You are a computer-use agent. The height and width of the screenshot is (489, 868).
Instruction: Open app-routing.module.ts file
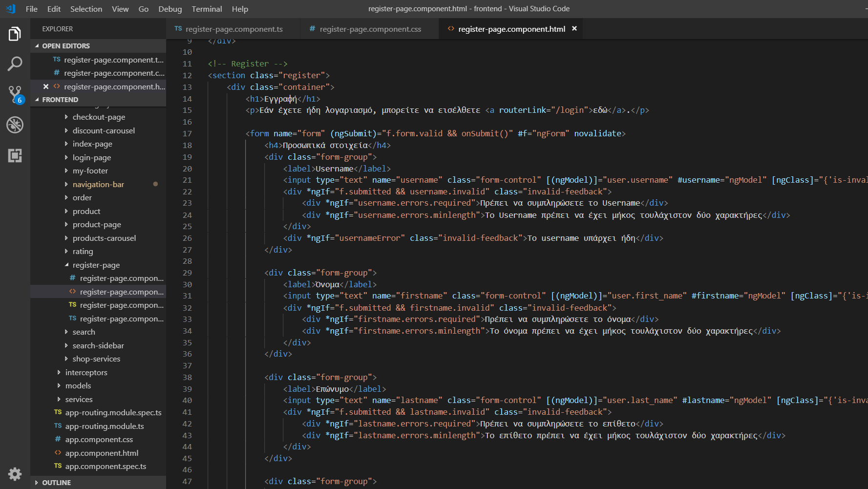[x=98, y=426]
